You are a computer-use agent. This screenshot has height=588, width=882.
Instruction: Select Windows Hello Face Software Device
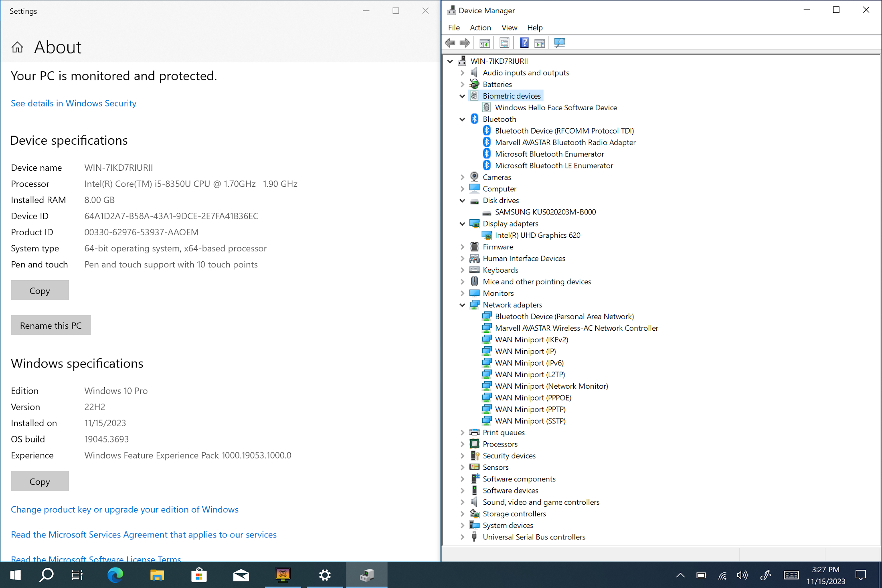click(x=556, y=108)
